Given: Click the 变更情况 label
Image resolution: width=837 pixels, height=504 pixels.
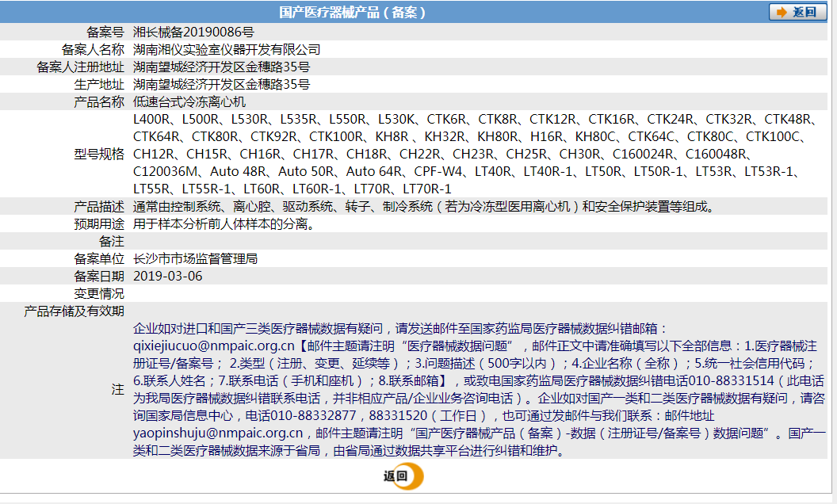Looking at the screenshot, I should (x=99, y=294).
